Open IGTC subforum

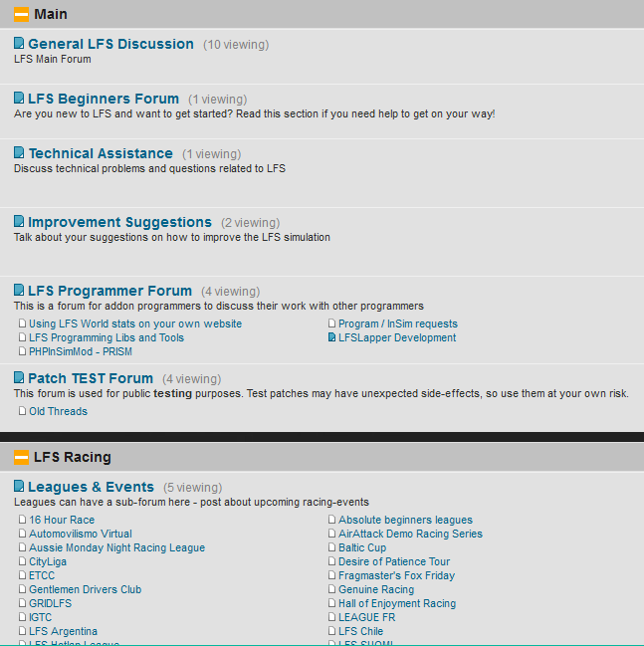pyautogui.click(x=41, y=617)
